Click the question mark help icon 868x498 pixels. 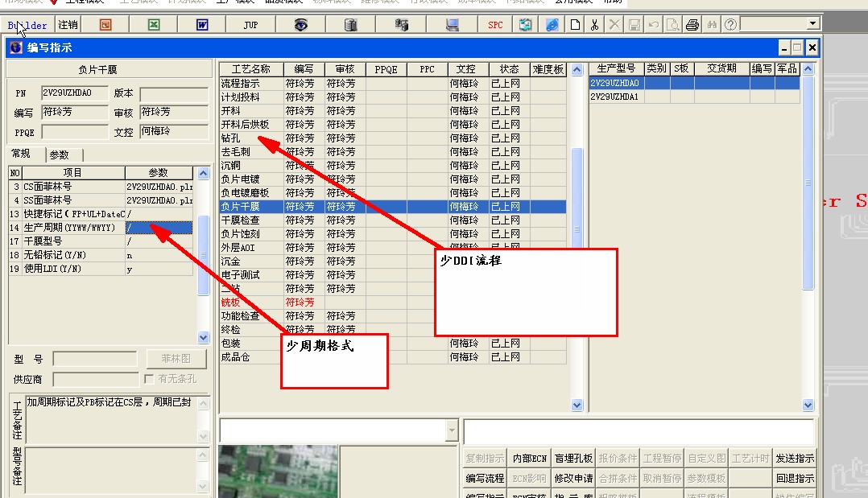(731, 25)
